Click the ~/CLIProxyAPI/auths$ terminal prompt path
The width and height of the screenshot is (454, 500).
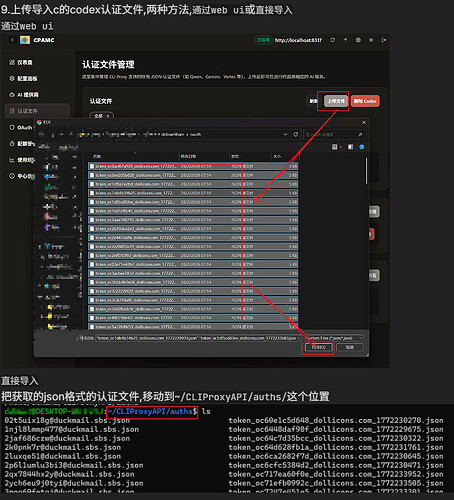coord(152,412)
